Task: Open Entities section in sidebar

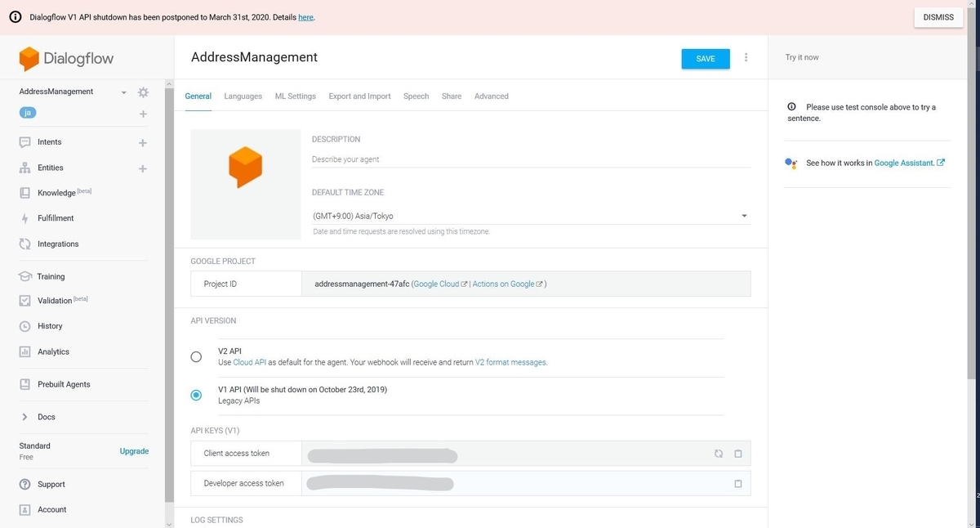Action: (x=50, y=168)
